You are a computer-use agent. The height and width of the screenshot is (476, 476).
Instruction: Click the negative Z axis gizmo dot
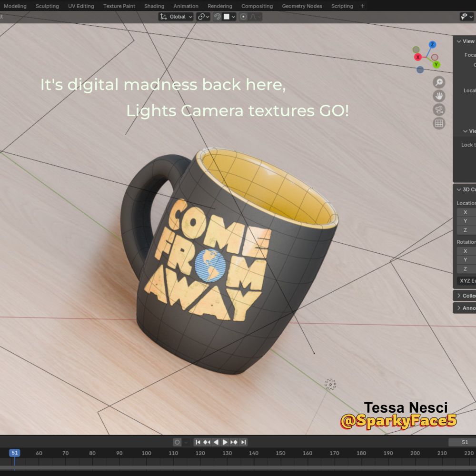420,70
